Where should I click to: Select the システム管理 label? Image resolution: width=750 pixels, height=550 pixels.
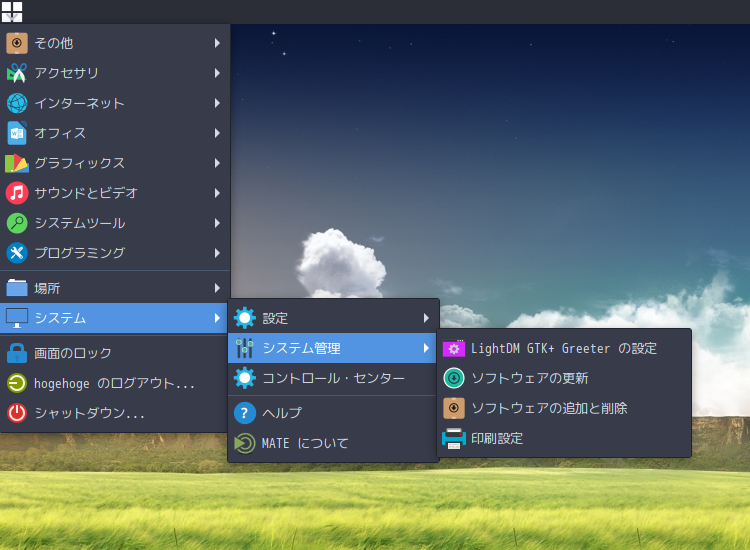pyautogui.click(x=301, y=348)
